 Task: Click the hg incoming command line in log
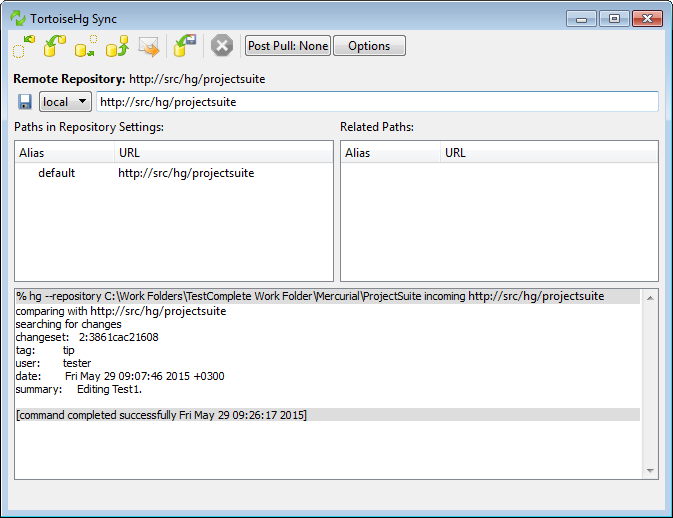[310, 297]
